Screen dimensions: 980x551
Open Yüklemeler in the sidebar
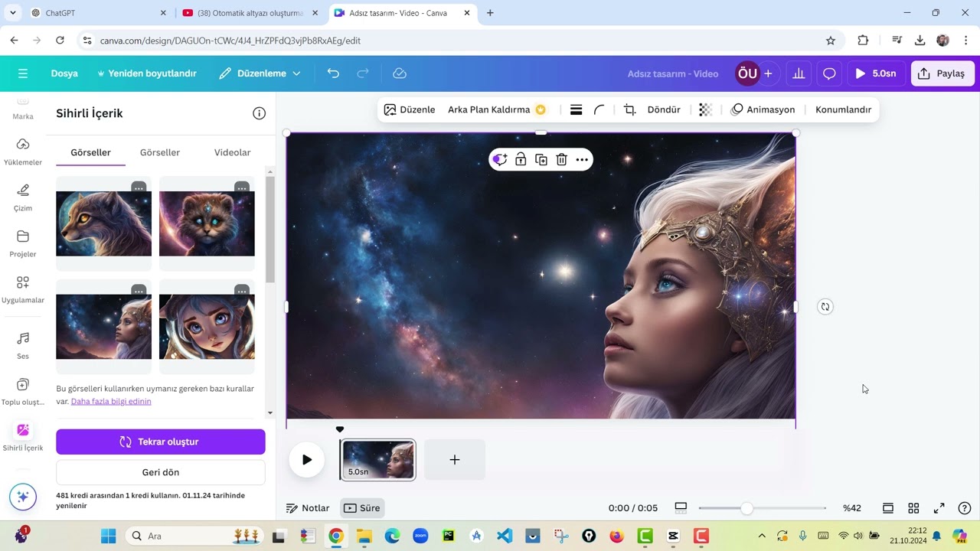23,152
